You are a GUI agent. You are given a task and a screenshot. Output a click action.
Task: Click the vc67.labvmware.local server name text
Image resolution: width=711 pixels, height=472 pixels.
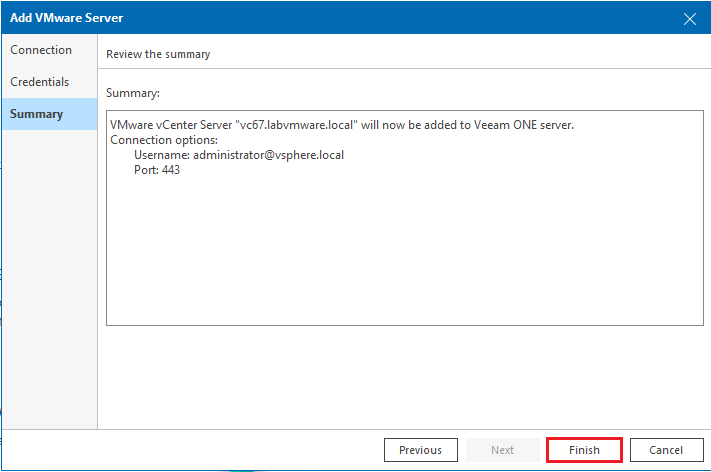297,125
